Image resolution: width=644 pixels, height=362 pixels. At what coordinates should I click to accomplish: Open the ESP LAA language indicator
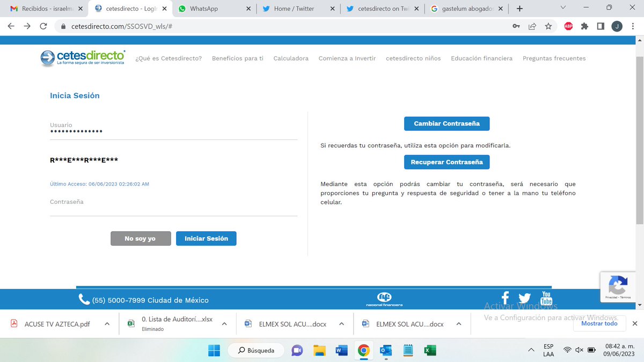pos(548,350)
